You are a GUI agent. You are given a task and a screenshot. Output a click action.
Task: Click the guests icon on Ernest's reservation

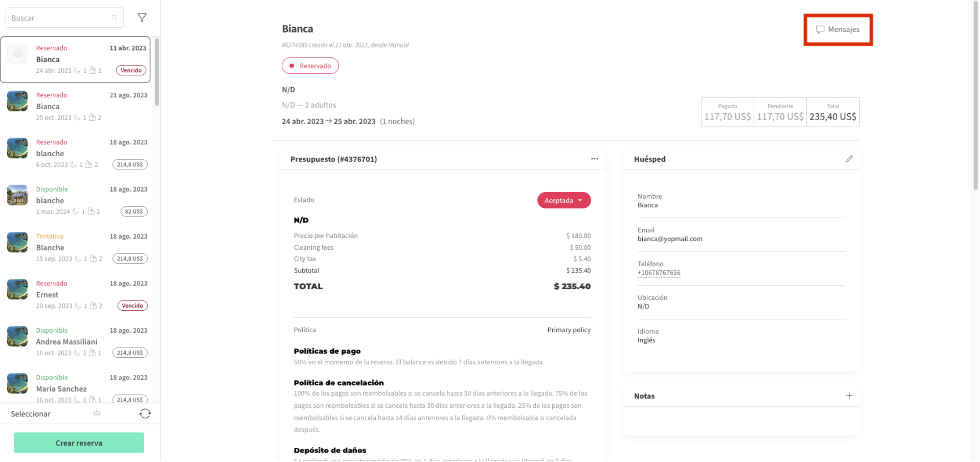(94, 306)
